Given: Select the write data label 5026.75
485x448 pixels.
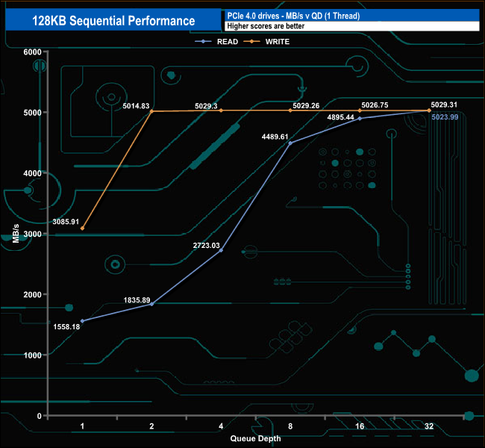Looking at the screenshot, I should [x=375, y=105].
